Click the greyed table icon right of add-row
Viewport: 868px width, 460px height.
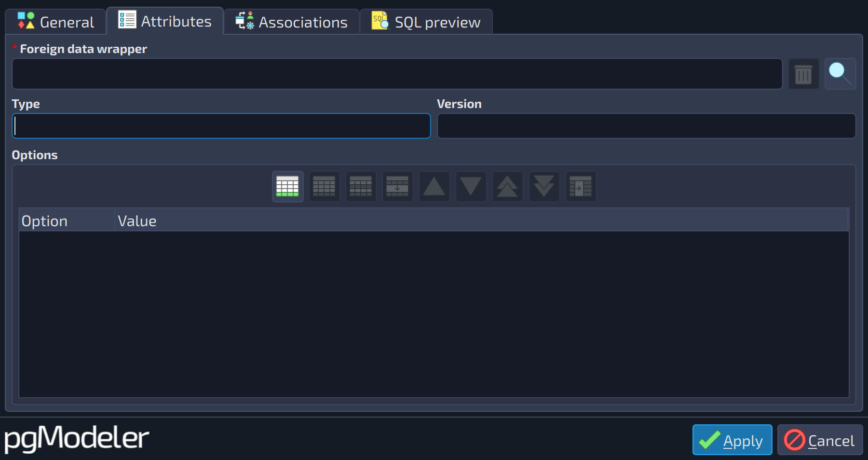pos(324,187)
